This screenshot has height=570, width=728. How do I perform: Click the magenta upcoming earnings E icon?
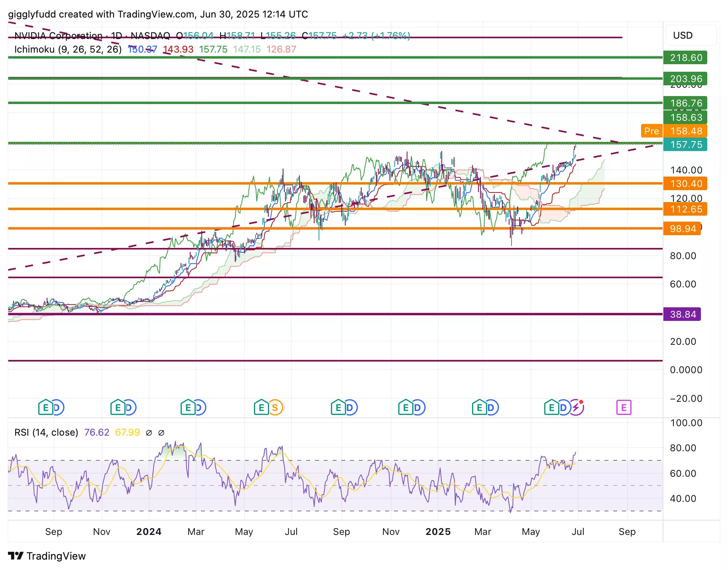click(624, 408)
